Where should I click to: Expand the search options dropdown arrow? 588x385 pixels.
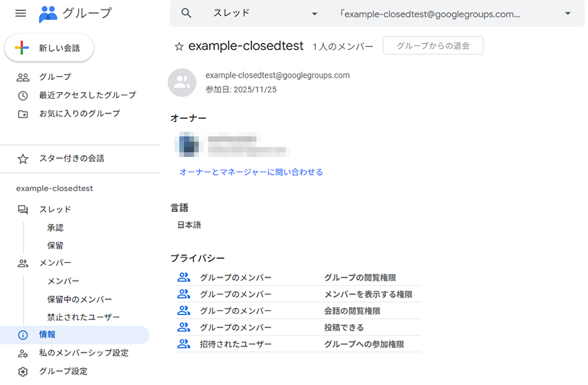click(568, 14)
